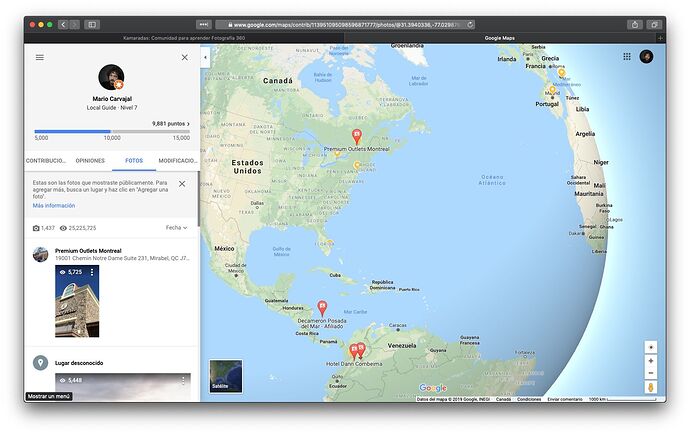This screenshot has height=434, width=690.
Task: Zoom in on the map
Action: click(650, 361)
